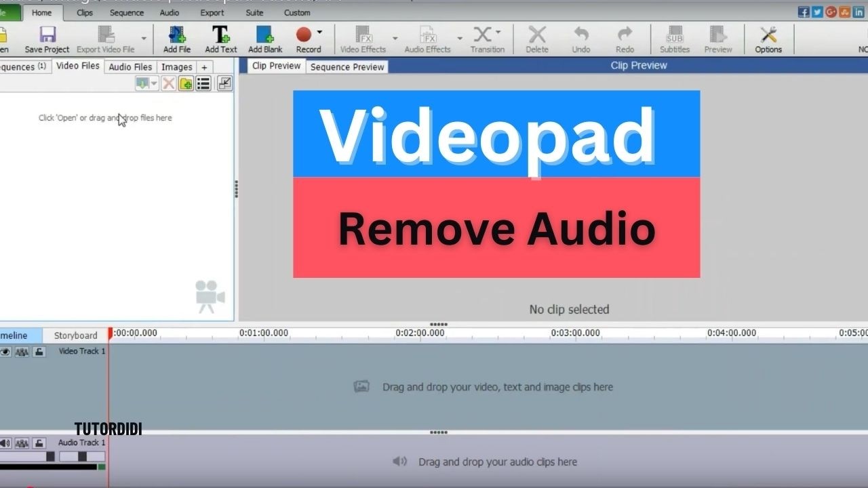This screenshot has width=868, height=488.
Task: Click the red X remove-file icon in bin
Action: pyautogui.click(x=168, y=83)
